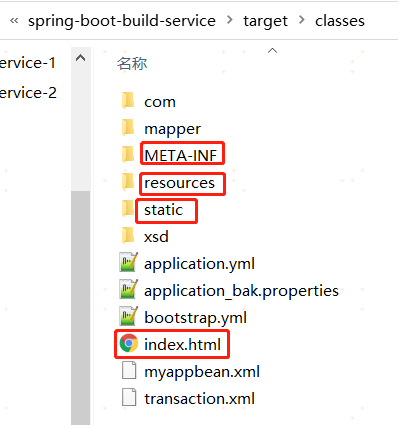Click the navigation pane scroll-up arrow
The width and height of the screenshot is (398, 425).
(x=80, y=59)
